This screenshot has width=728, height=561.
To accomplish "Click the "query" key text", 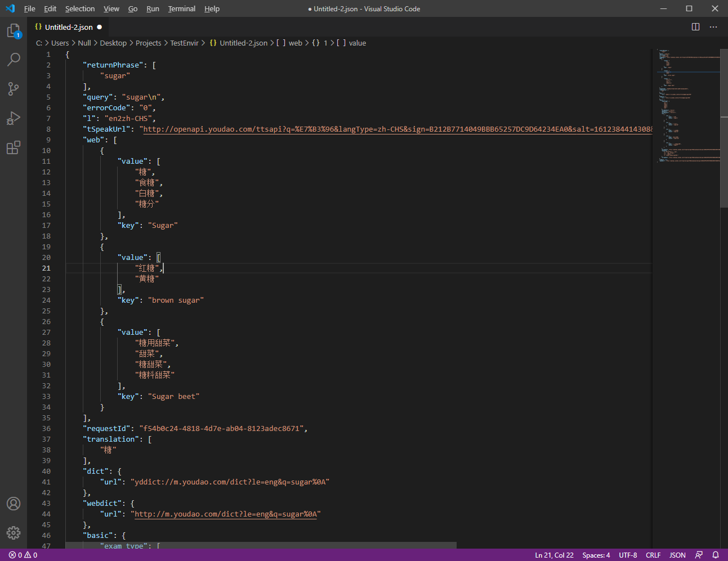I will pos(98,97).
